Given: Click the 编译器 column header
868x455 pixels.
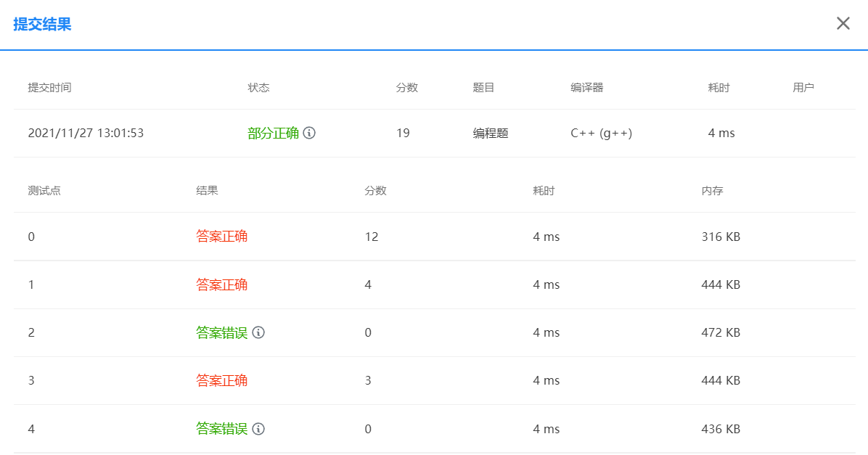Looking at the screenshot, I should coord(586,88).
